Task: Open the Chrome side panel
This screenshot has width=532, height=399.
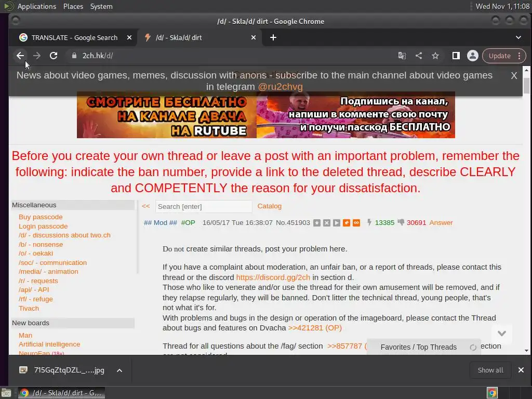Action: 456,56
